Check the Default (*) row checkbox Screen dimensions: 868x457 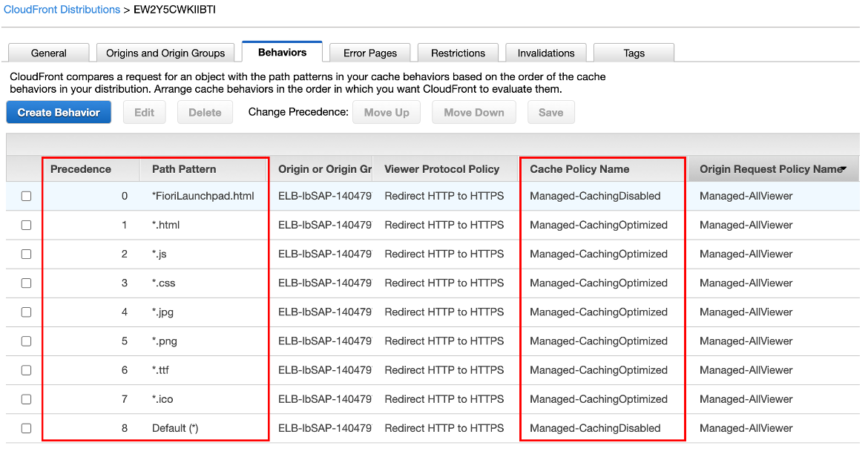27,428
